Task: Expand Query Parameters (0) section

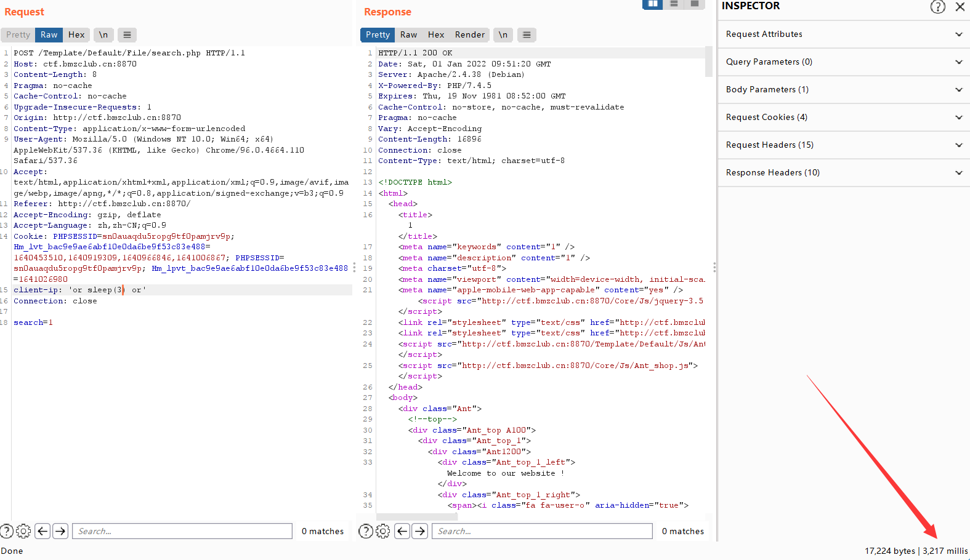Action: click(x=844, y=62)
